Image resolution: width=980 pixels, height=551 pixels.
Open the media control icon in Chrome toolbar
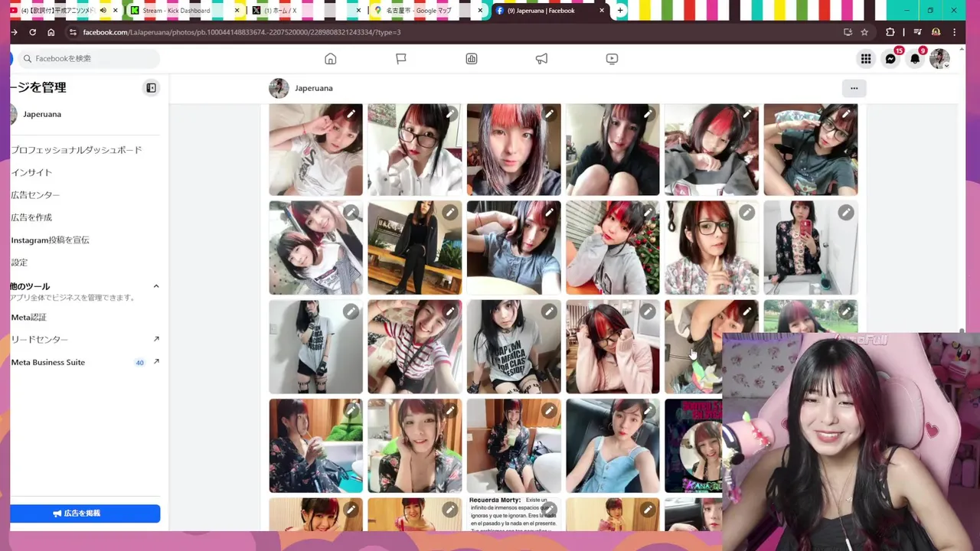point(917,32)
